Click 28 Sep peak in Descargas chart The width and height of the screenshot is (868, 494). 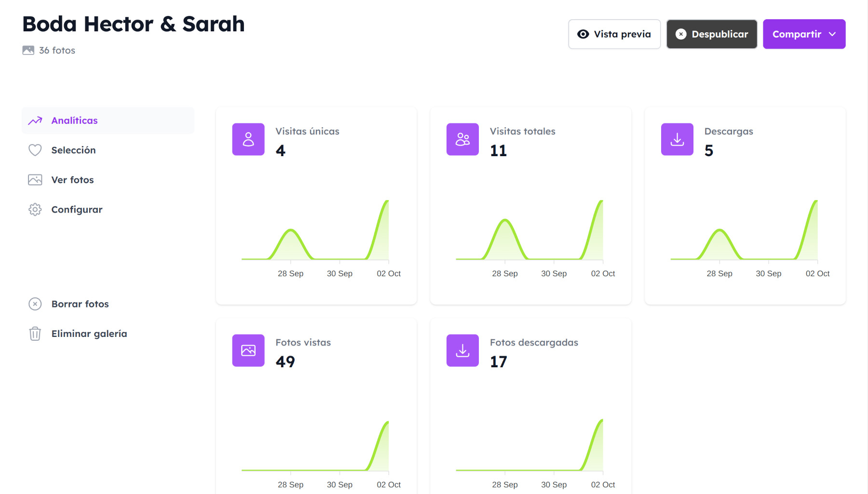719,230
